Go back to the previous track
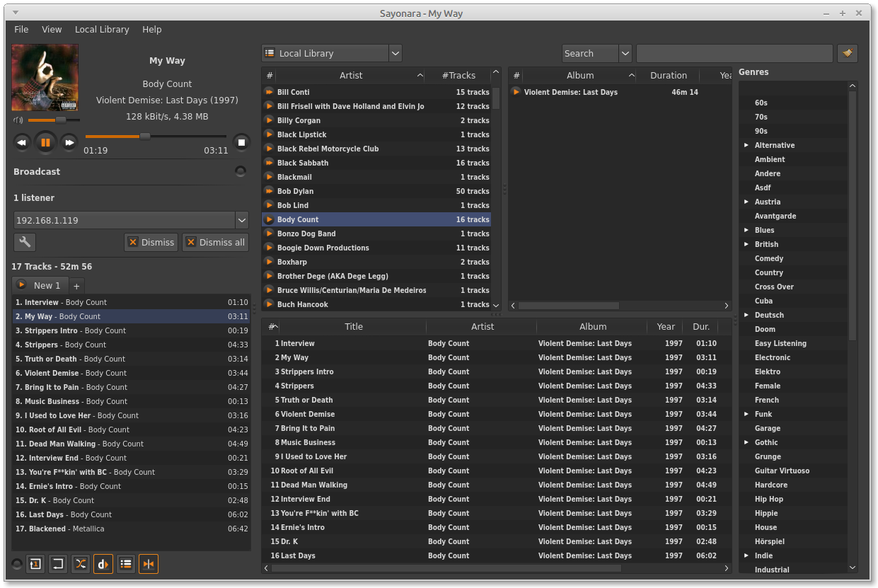Screen dimensions: 878x588 tap(22, 142)
